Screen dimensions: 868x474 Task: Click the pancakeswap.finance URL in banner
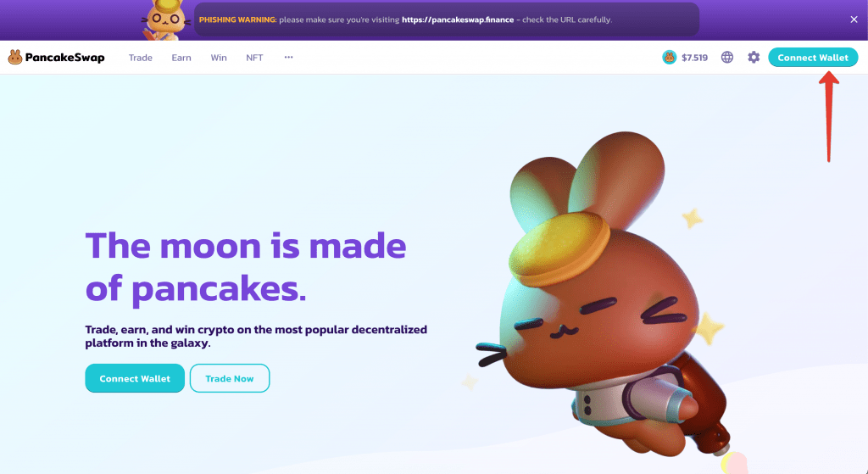tap(457, 20)
